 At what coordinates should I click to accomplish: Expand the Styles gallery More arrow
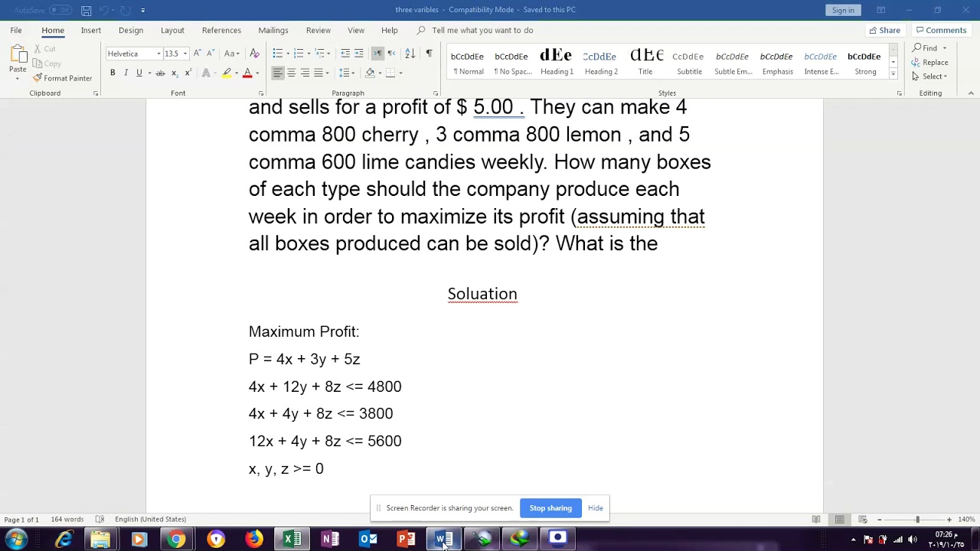click(x=893, y=74)
